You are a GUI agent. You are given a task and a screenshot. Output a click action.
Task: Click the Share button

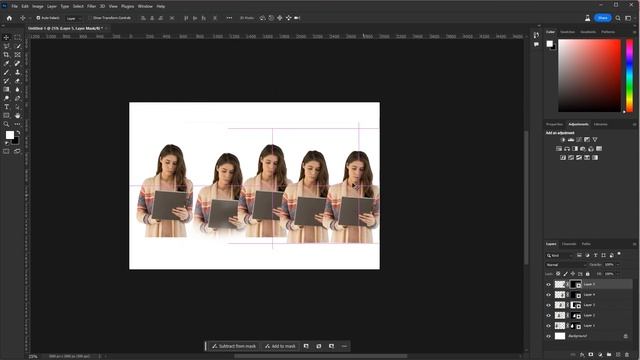tap(602, 18)
